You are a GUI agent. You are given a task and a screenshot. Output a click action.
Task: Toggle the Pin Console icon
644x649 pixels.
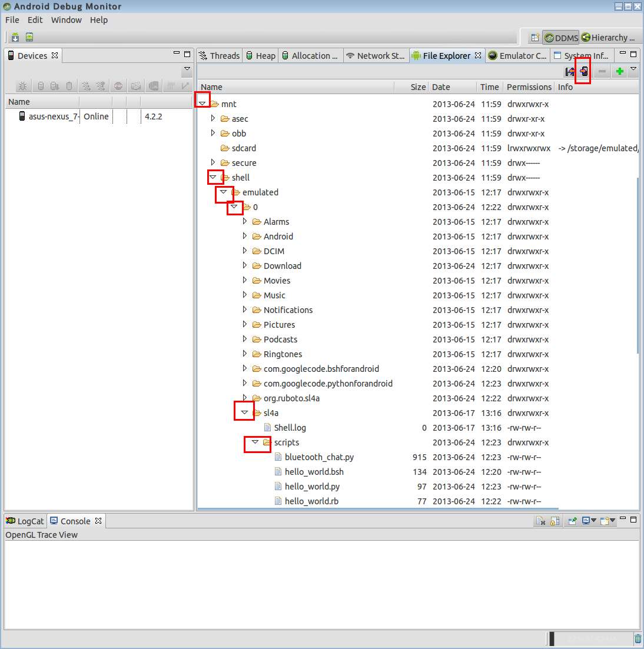[x=573, y=521]
